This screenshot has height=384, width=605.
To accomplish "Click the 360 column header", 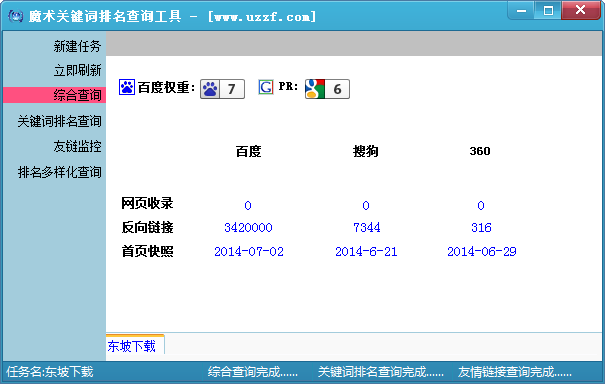I will point(480,151).
